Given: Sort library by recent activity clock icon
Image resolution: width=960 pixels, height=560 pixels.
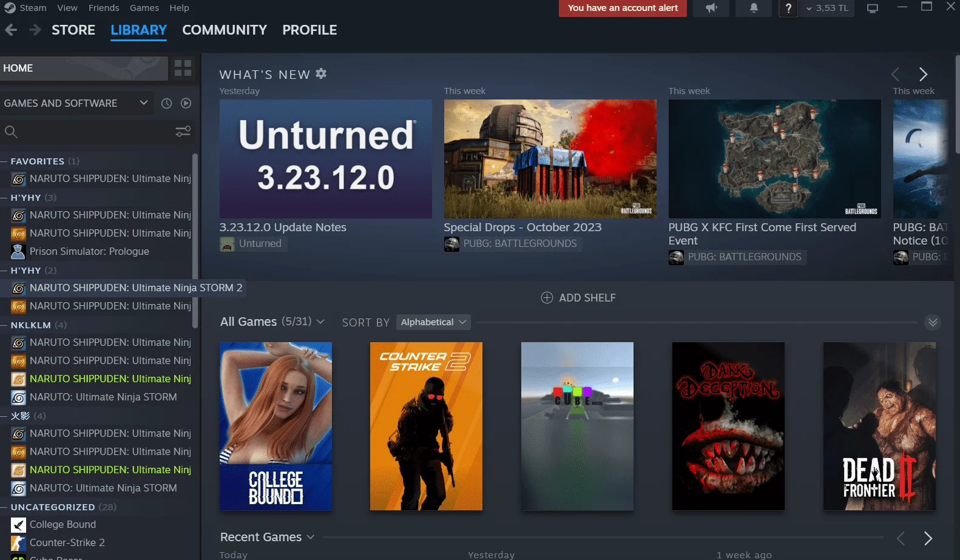Looking at the screenshot, I should [166, 103].
